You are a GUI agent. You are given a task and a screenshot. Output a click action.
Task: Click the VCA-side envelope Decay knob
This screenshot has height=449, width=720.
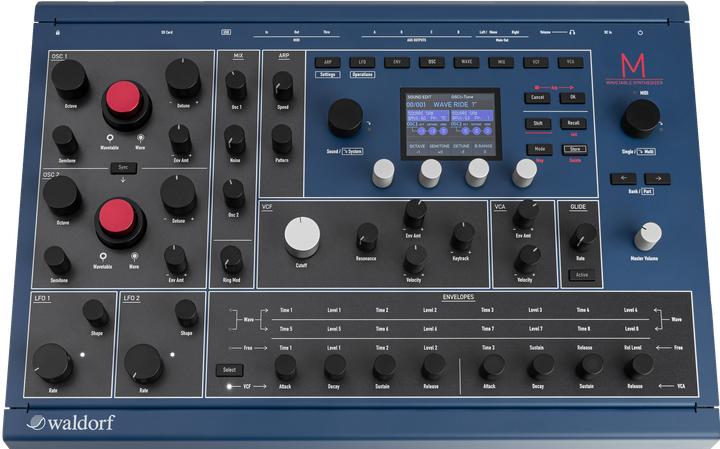[x=541, y=367]
